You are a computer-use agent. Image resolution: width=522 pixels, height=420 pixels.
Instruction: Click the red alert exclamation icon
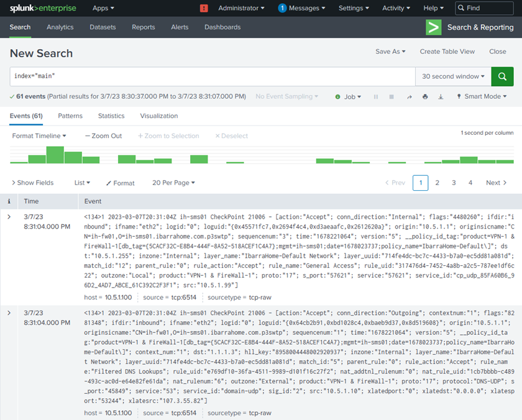pos(204,8)
